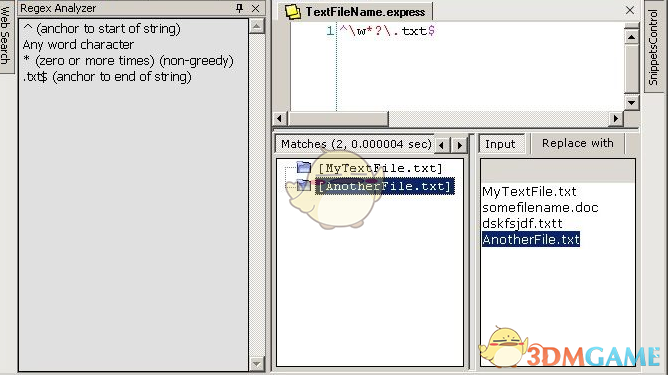Open the SnippetsControl side tab
The width and height of the screenshot is (671, 375).
653,47
